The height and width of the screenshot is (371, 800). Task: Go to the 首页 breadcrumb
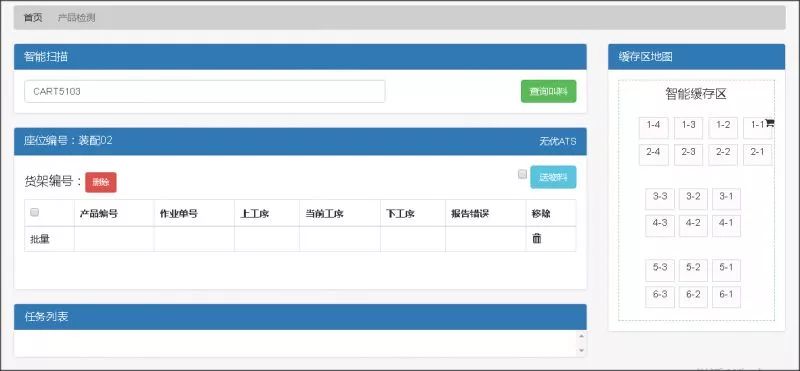[x=33, y=18]
